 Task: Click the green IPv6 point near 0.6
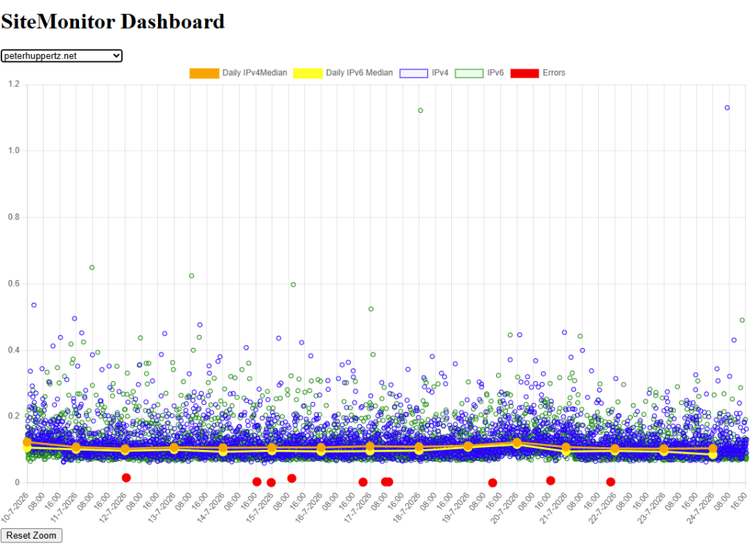(293, 284)
